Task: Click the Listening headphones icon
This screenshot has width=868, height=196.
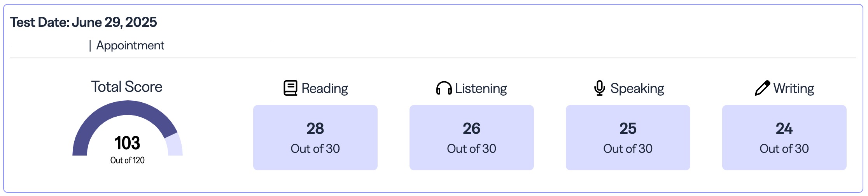Action: pyautogui.click(x=444, y=89)
